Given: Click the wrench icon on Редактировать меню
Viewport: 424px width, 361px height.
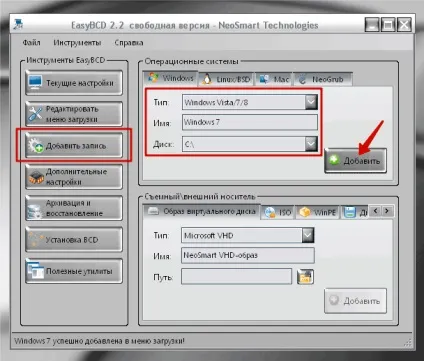Looking at the screenshot, I should tap(35, 114).
